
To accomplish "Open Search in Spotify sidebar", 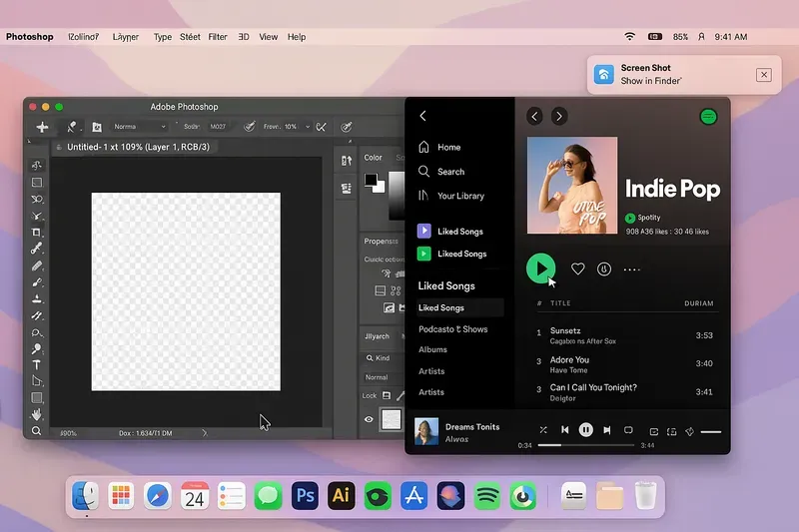I will point(441,172).
